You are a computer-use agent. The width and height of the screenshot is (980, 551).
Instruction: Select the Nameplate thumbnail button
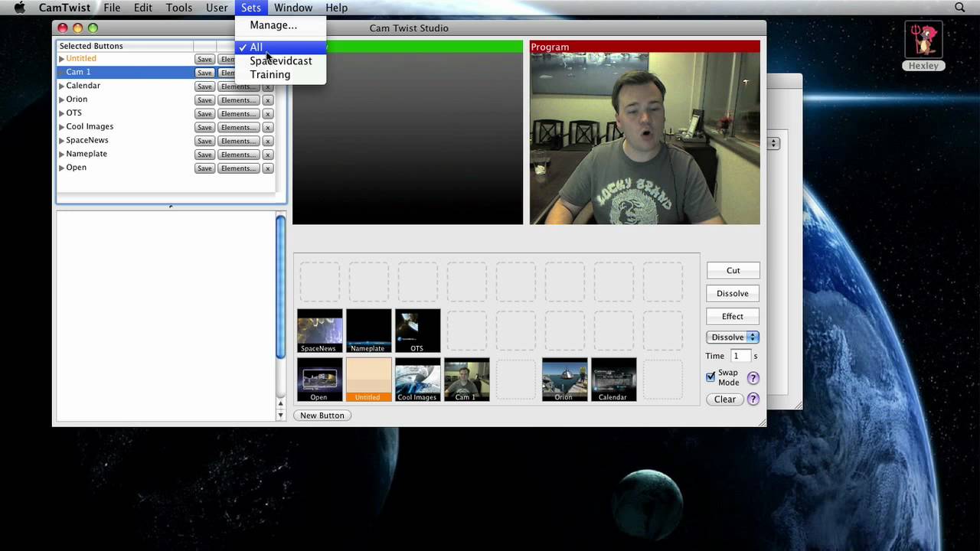[368, 331]
